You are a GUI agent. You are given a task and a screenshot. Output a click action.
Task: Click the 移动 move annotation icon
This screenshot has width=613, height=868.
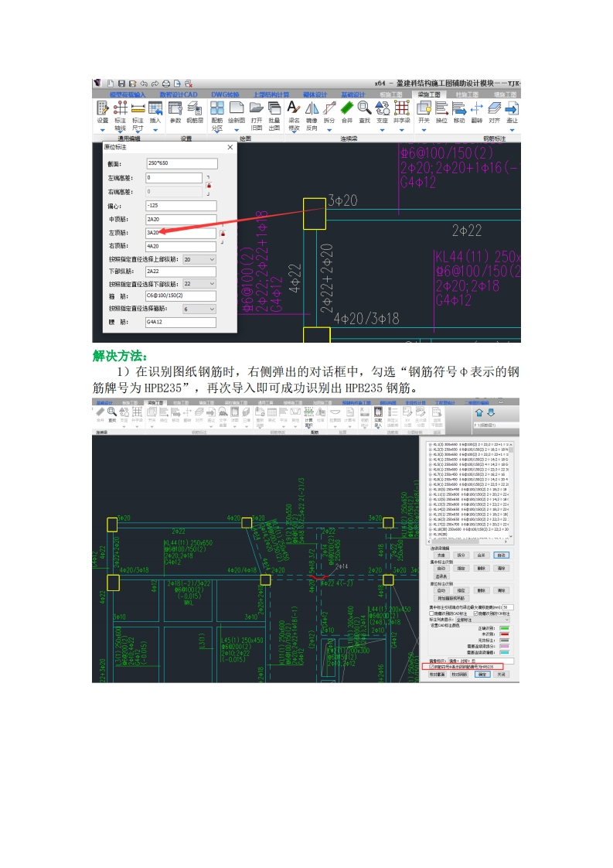tap(459, 108)
